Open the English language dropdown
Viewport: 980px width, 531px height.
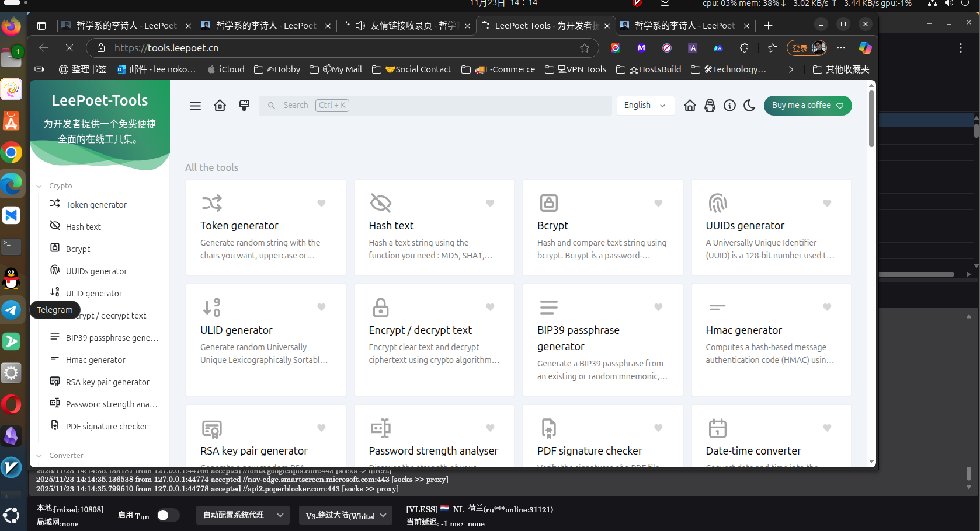click(645, 106)
